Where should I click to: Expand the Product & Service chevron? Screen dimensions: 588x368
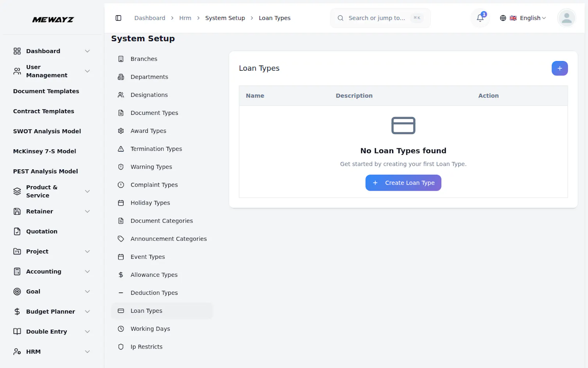87,191
